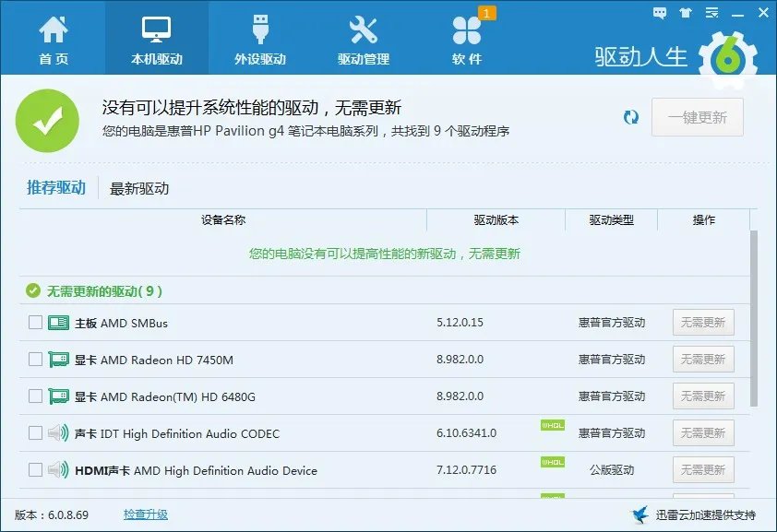Image resolution: width=777 pixels, height=532 pixels.
Task: Click the version 6.10.6341.0 text
Action: point(466,433)
